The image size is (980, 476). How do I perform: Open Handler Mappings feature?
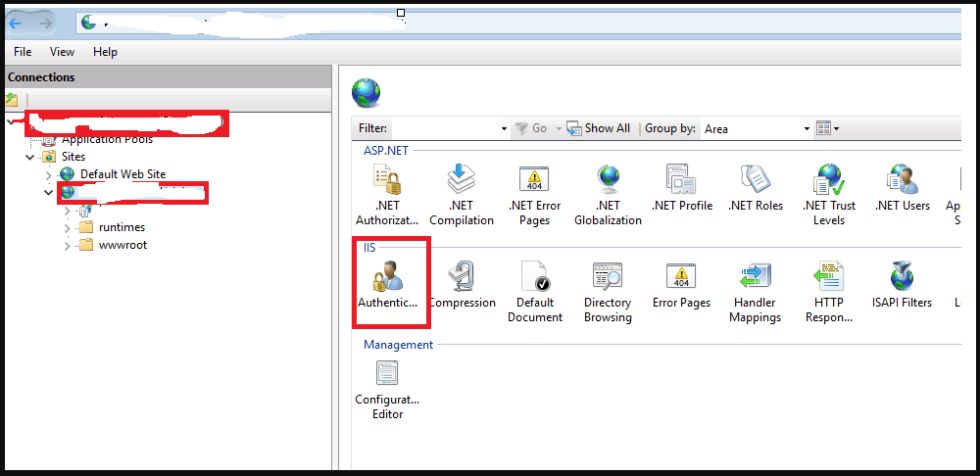click(x=755, y=292)
